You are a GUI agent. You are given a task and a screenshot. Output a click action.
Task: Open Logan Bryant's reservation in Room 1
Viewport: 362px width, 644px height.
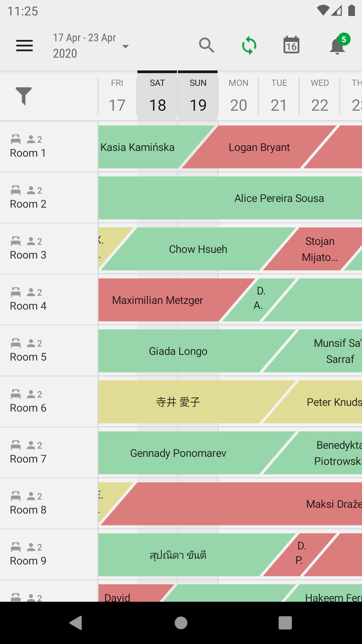(259, 147)
